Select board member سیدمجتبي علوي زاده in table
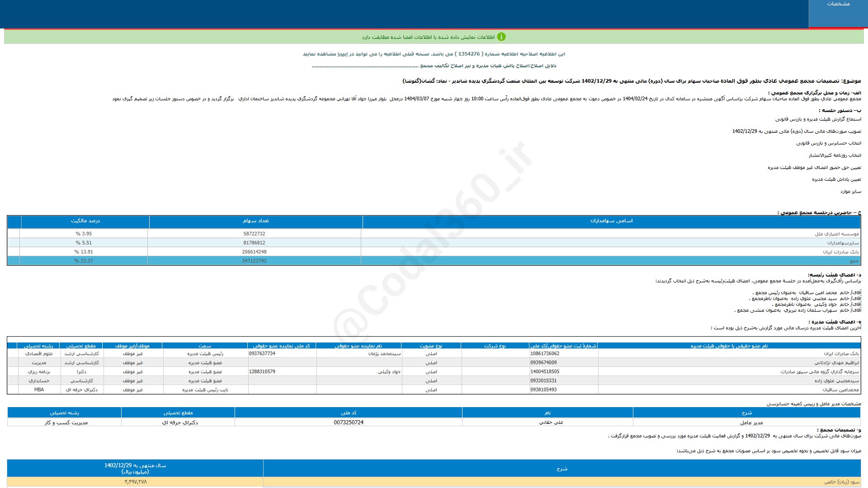The image size is (868, 488). 837,381
